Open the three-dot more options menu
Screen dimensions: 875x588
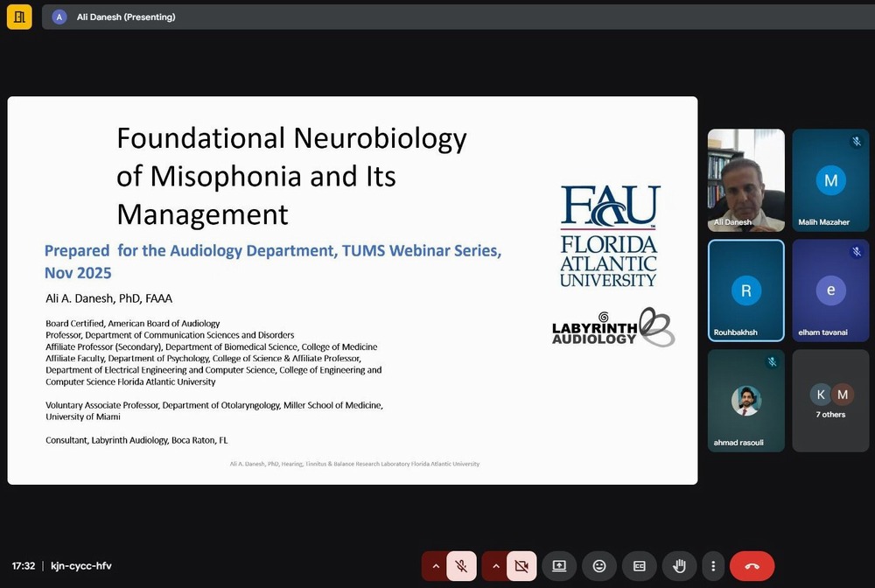[x=714, y=566]
